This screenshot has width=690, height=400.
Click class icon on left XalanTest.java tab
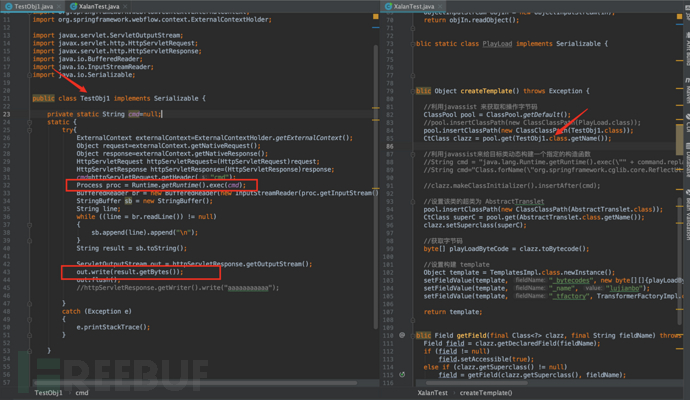tap(74, 6)
